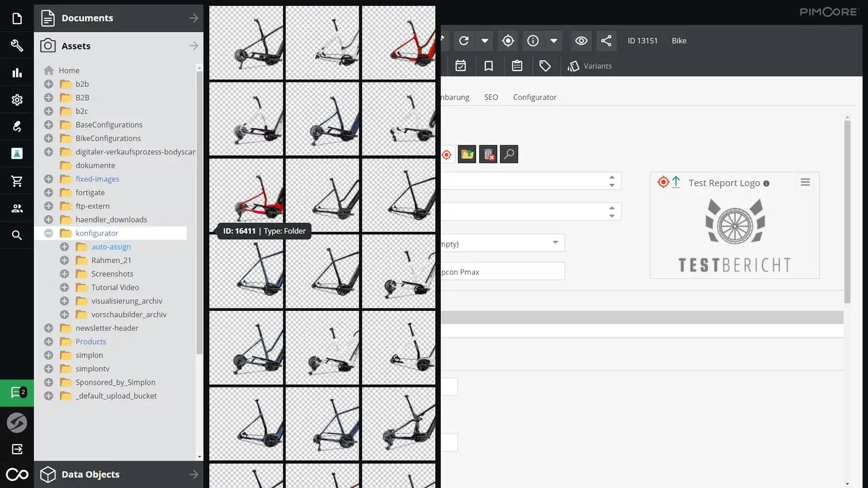868x488 pixels.
Task: Open the Tags label tab icon
Action: (x=545, y=66)
